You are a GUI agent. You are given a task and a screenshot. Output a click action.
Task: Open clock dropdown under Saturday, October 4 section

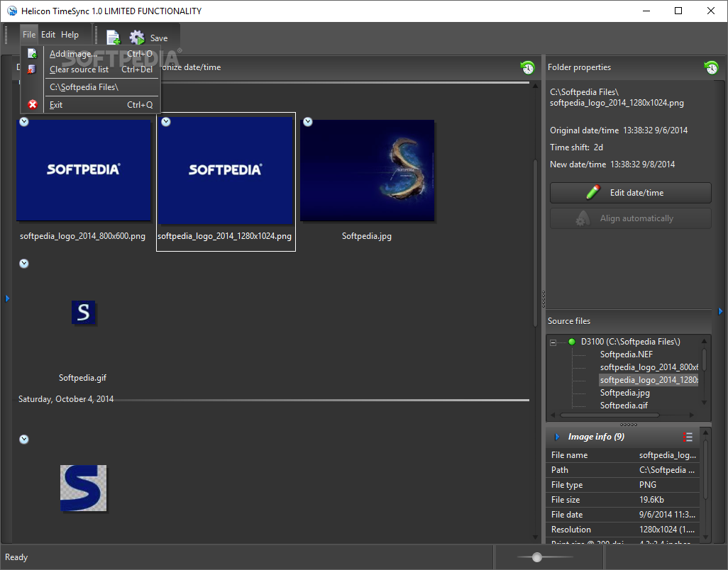click(24, 440)
